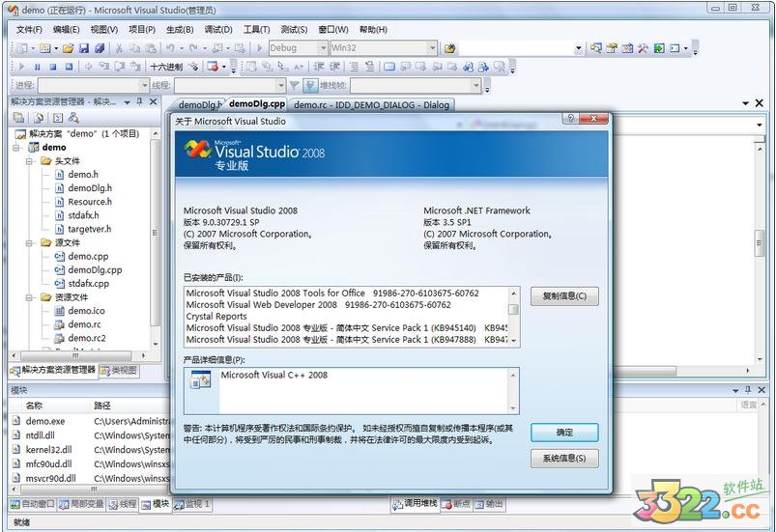Click the Cut scissors icon

tap(119, 48)
